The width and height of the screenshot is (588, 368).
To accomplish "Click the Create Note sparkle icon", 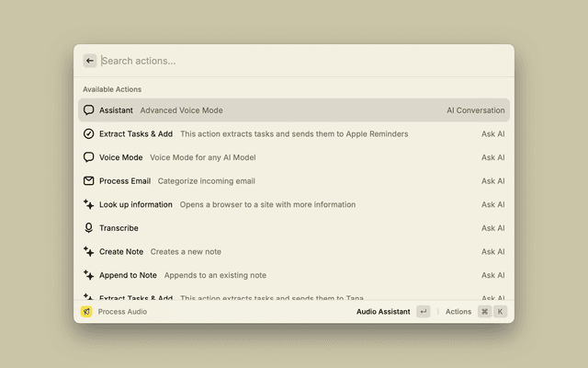I will tap(89, 251).
